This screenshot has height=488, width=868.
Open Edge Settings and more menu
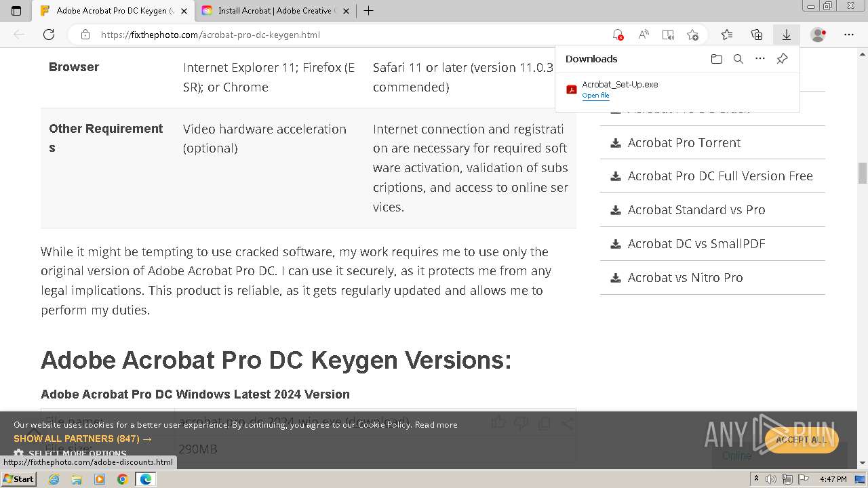pyautogui.click(x=849, y=35)
